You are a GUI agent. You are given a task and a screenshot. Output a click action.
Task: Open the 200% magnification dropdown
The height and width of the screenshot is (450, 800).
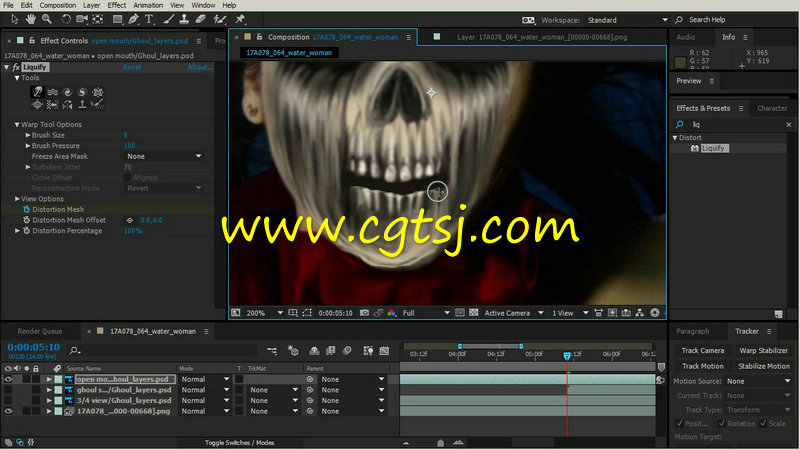tap(264, 313)
